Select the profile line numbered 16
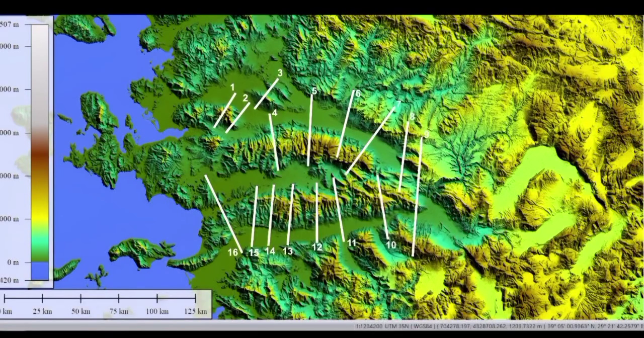The width and height of the screenshot is (644, 338). pyautogui.click(x=223, y=213)
